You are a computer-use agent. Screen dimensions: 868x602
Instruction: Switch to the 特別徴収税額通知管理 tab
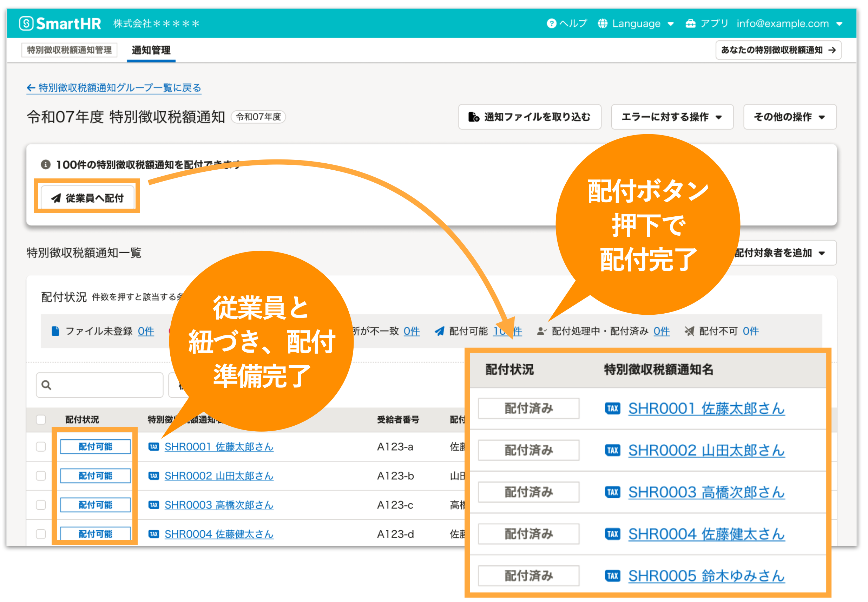[x=69, y=50]
